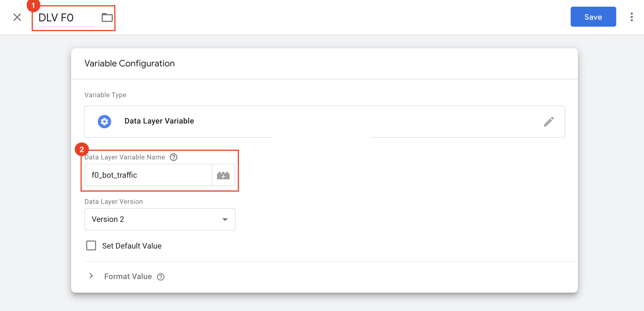The image size is (644, 311).
Task: Click the insert variable brick icon
Action: coord(223,175)
